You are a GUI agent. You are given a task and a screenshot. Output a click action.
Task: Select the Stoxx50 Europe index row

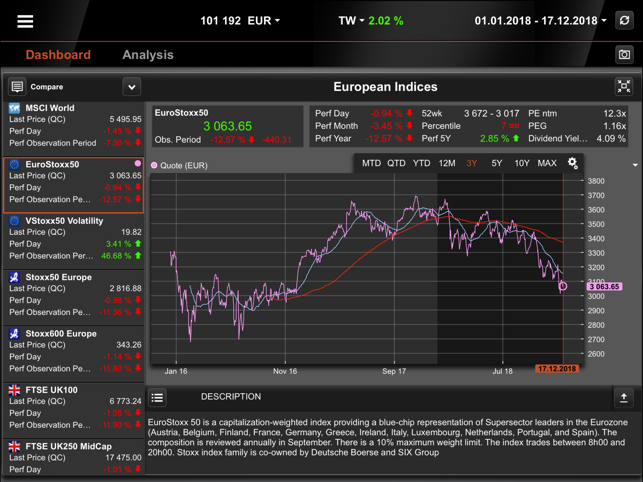74,295
